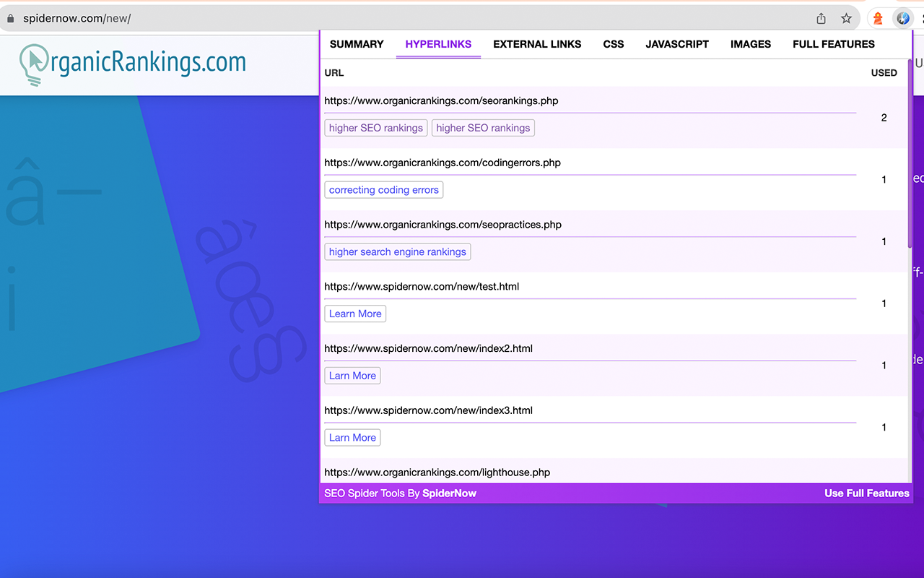Screen dimensions: 924x578
Task: Open the SpiderNow extension icon
Action: click(x=903, y=18)
